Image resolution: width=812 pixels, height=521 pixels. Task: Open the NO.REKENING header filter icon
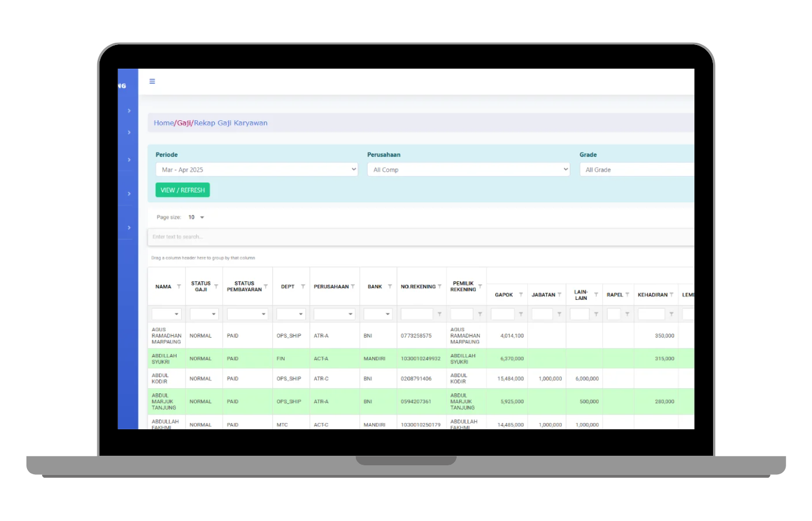439,286
